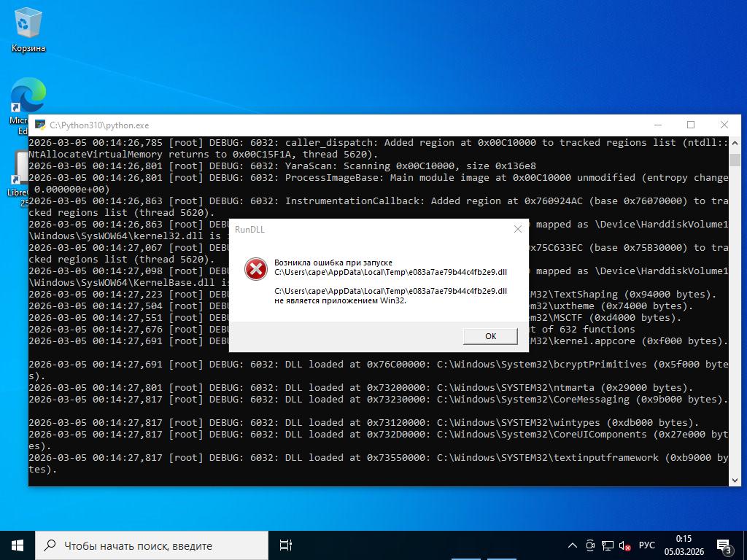Click the console scrollbar down arrow
Viewport: 747px width, 560px height.
(x=735, y=480)
